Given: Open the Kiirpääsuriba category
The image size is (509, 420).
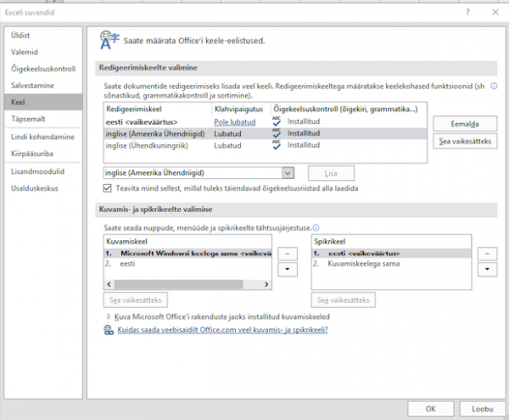Looking at the screenshot, I should click(43, 154).
